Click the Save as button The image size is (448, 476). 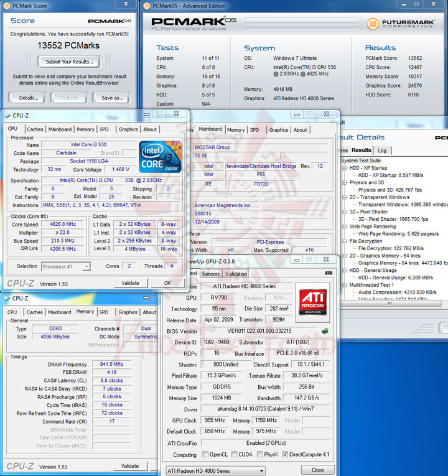[112, 98]
